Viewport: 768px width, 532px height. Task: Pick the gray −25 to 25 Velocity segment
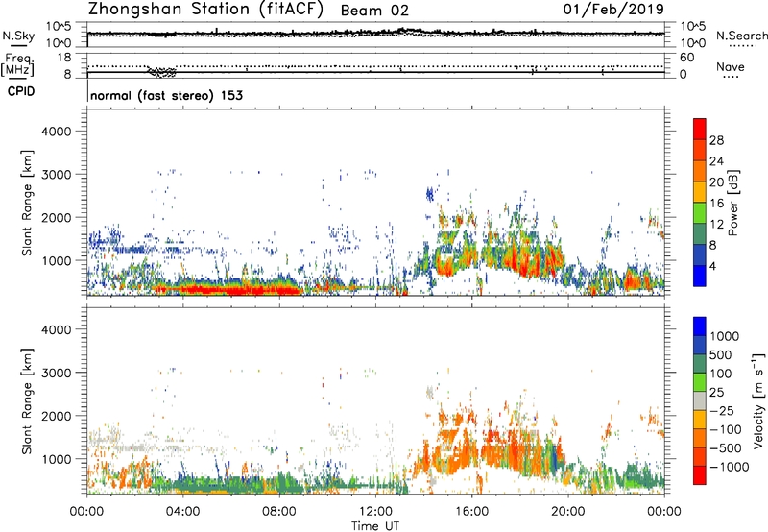(700, 401)
